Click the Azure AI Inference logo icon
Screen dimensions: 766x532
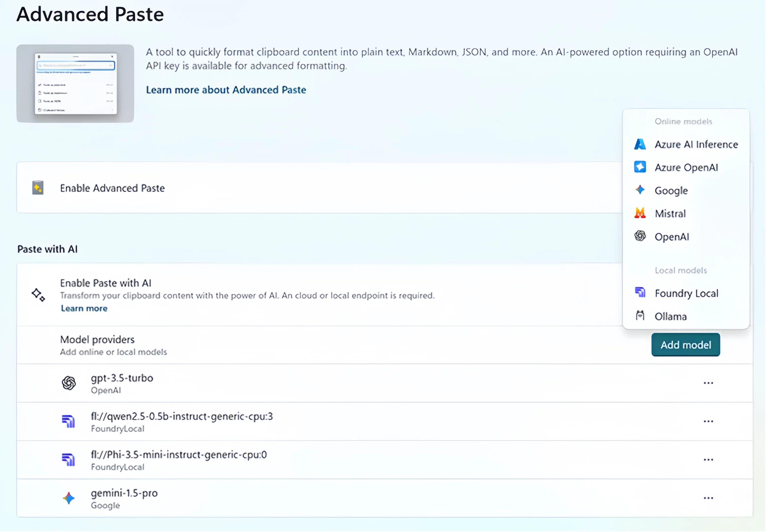pos(640,144)
